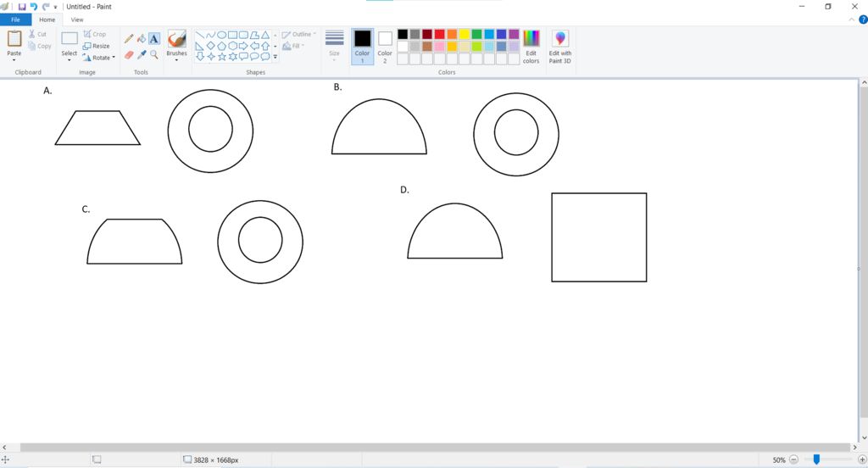Pick the purple color swatch
The image size is (868, 468).
click(x=514, y=35)
